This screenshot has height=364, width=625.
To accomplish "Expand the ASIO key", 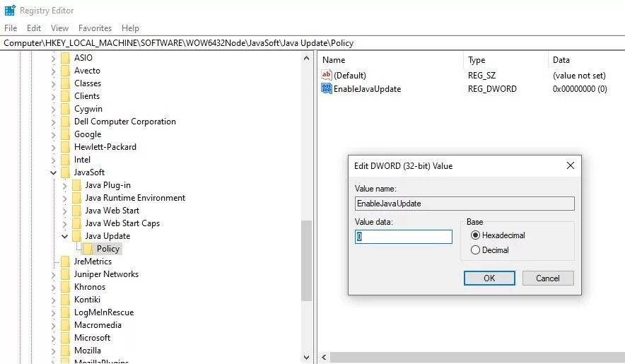I will pyautogui.click(x=54, y=58).
